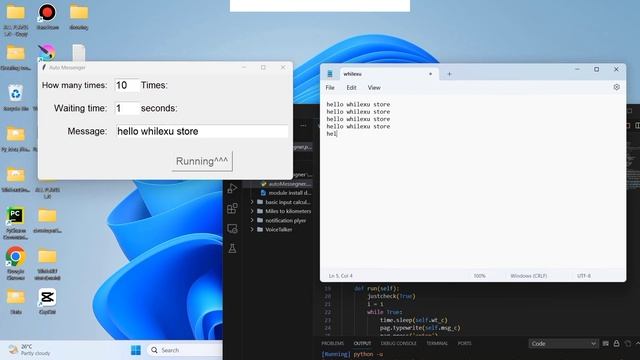The width and height of the screenshot is (640, 360).
Task: Open the Windows Start button
Action: 136,350
